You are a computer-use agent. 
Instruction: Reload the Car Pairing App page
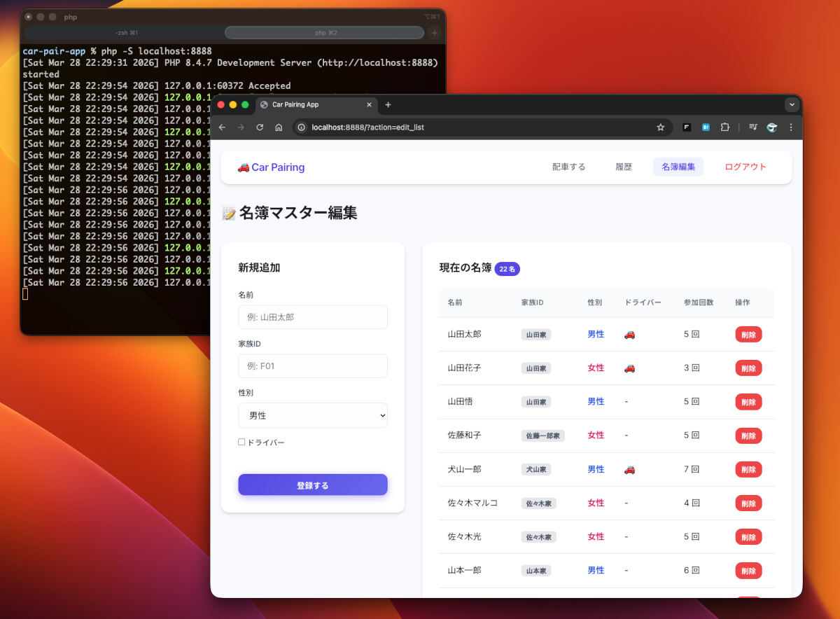click(260, 127)
